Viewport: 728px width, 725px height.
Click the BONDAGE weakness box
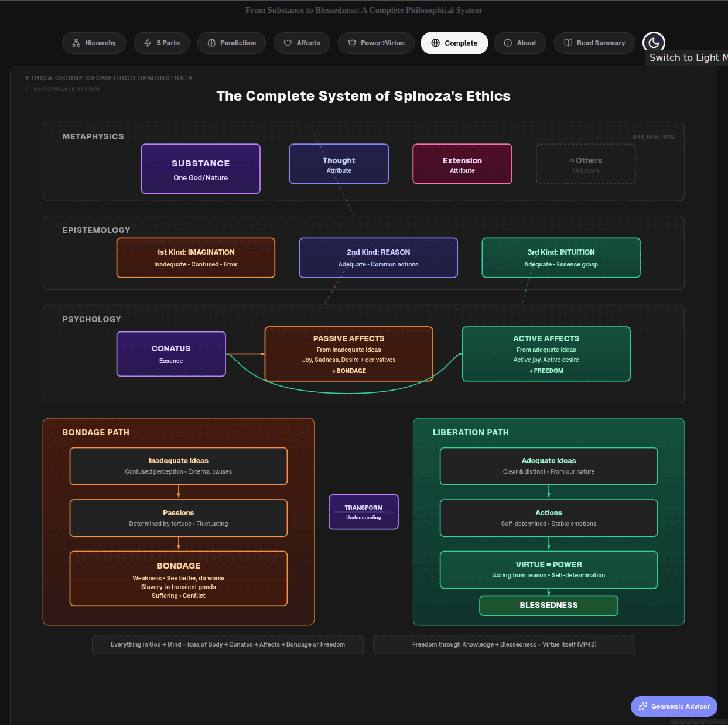179,579
